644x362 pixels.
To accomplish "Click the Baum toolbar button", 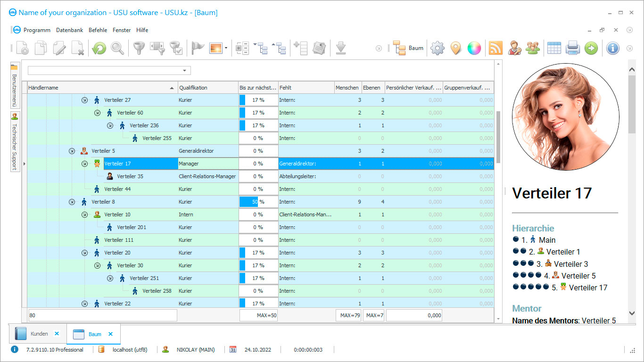I will [x=408, y=48].
